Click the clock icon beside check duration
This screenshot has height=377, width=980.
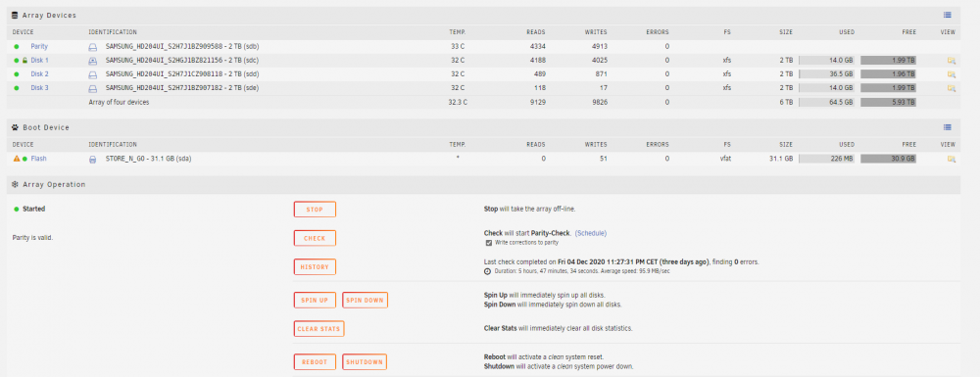(487, 271)
